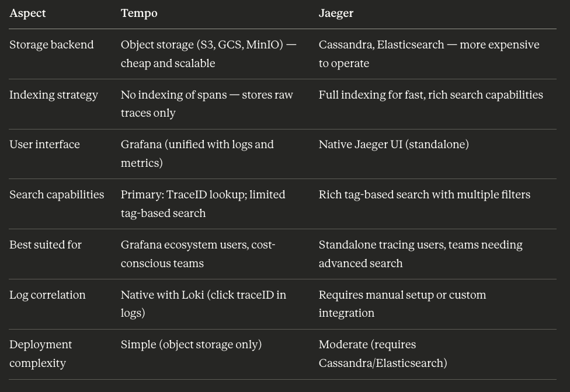
Task: Click the Simple object storage only cell
Action: tap(191, 344)
